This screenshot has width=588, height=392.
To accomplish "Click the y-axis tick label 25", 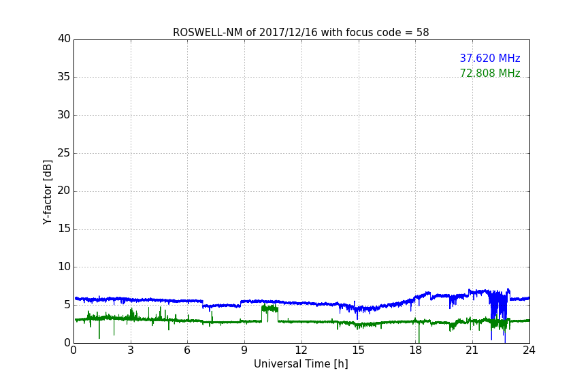I will pos(64,152).
